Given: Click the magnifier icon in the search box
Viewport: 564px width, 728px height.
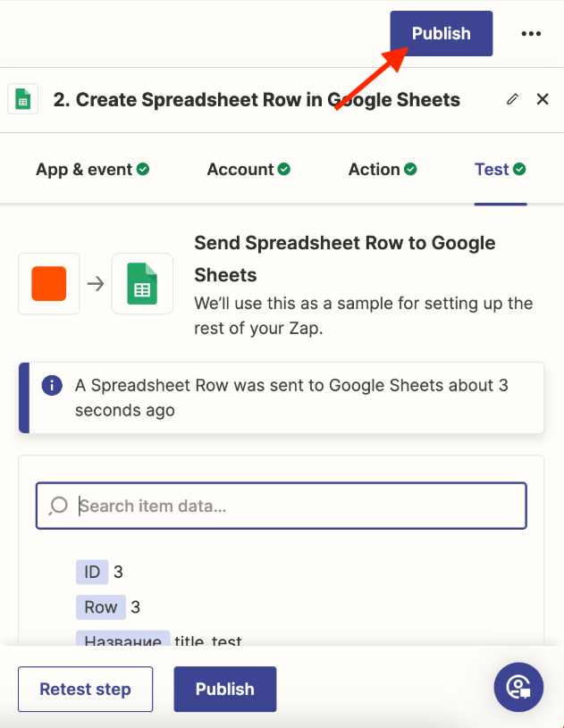Looking at the screenshot, I should click(58, 506).
